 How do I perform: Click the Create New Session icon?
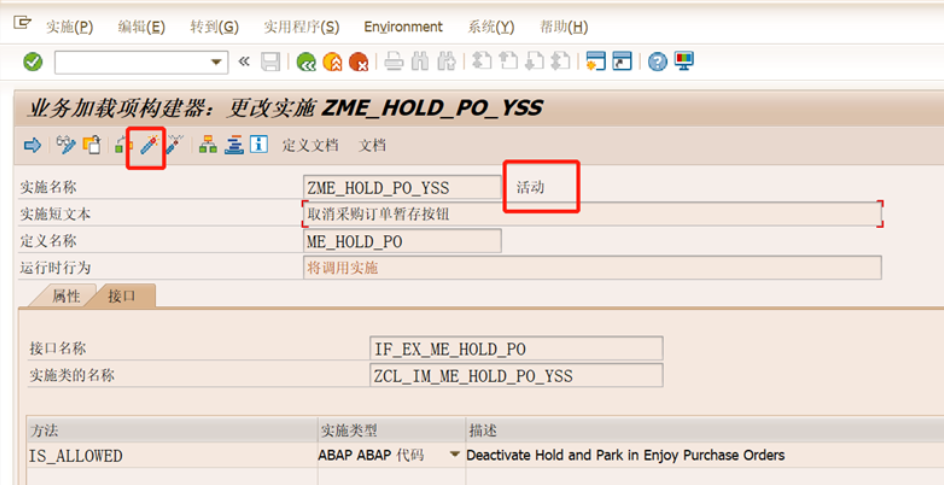pyautogui.click(x=595, y=61)
